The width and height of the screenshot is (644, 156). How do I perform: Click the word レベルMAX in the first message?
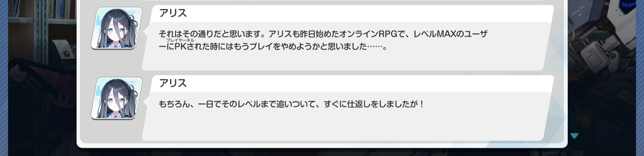pyautogui.click(x=434, y=34)
